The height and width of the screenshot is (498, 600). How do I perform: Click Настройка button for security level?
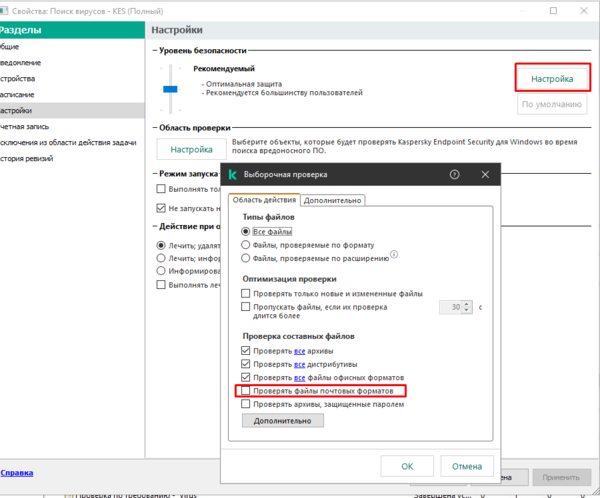[552, 79]
